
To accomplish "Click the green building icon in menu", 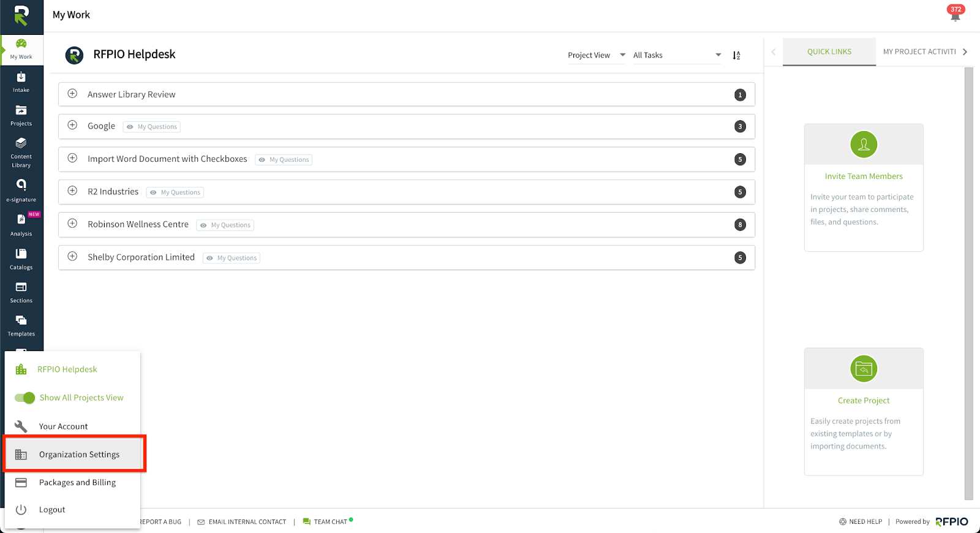I will [21, 369].
